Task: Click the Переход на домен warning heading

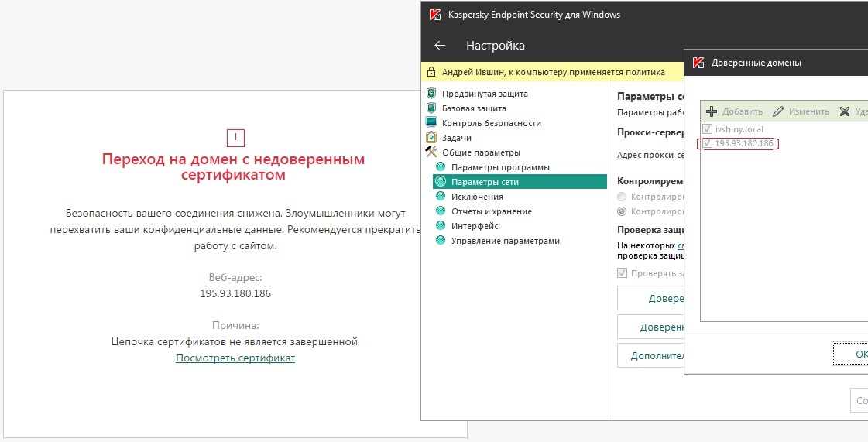Action: (x=233, y=166)
